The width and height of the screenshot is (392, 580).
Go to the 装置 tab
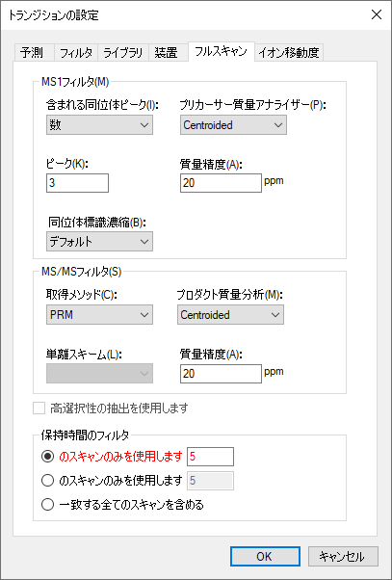(166, 53)
